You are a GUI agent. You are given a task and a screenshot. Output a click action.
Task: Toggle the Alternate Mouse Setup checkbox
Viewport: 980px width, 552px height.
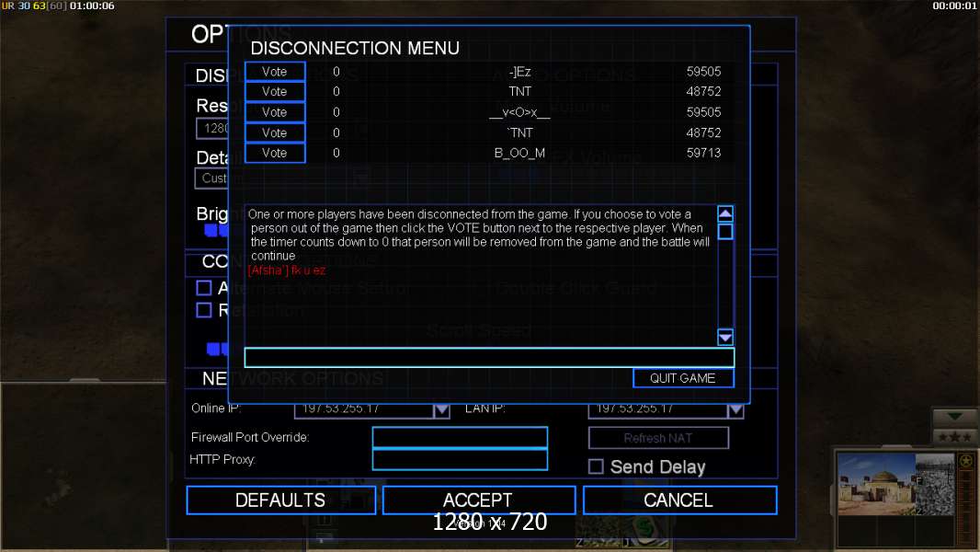click(204, 288)
